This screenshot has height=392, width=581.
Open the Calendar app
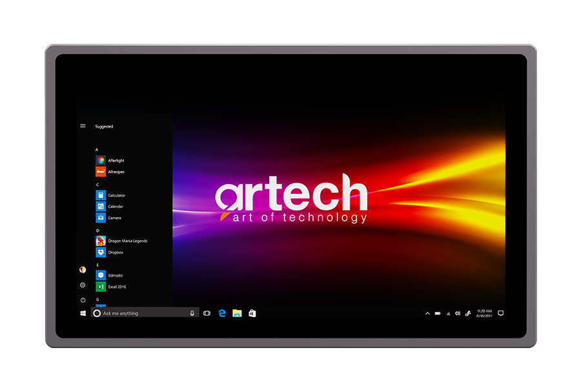(109, 207)
